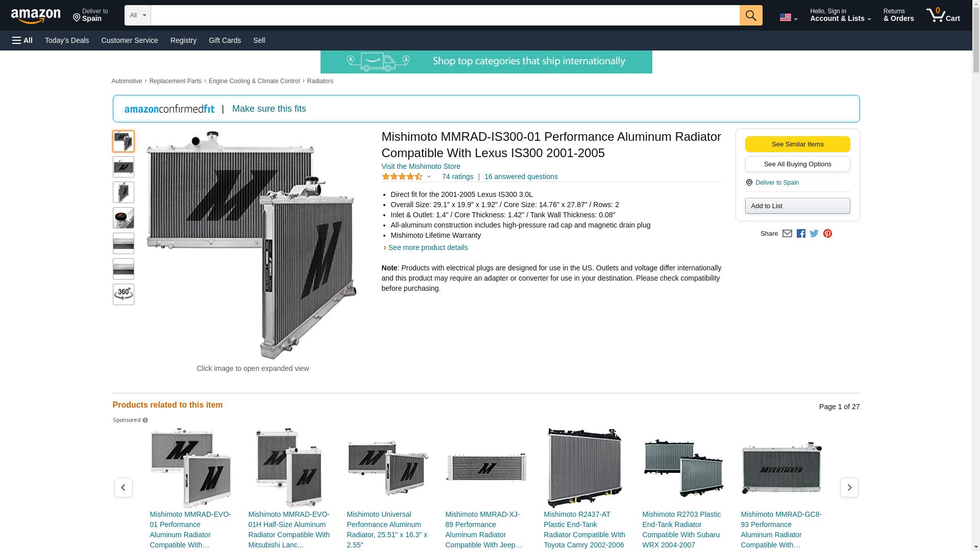Click See Similar Items button
Viewport: 980px width, 551px height.
coord(797,144)
